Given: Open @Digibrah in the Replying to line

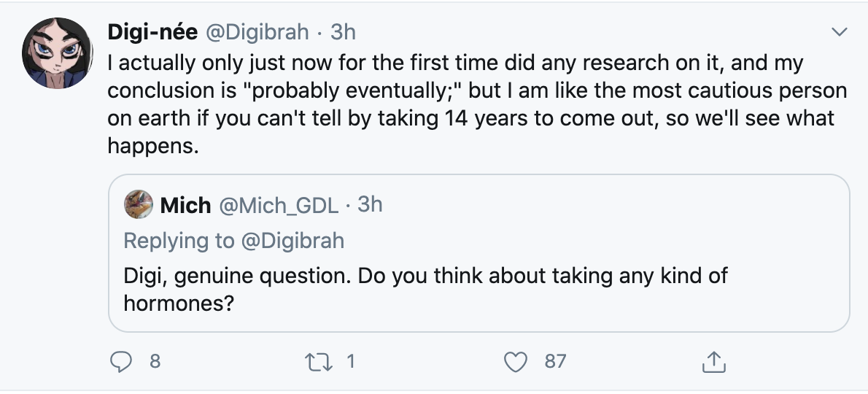Looking at the screenshot, I should [x=292, y=241].
